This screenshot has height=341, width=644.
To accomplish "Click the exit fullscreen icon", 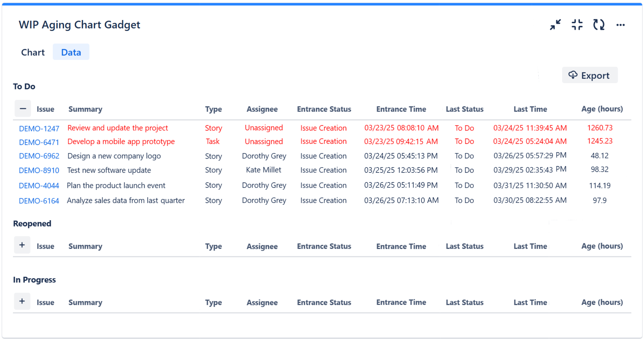I will (577, 25).
